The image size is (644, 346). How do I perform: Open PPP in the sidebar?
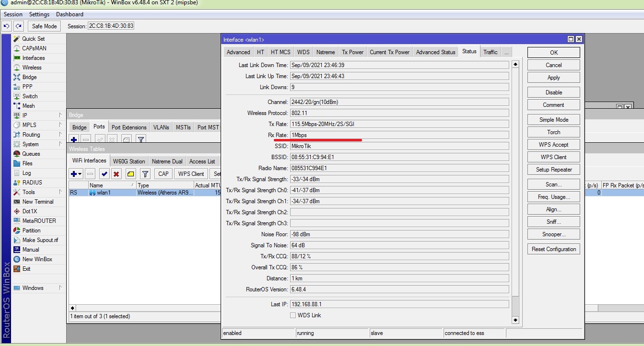point(27,87)
